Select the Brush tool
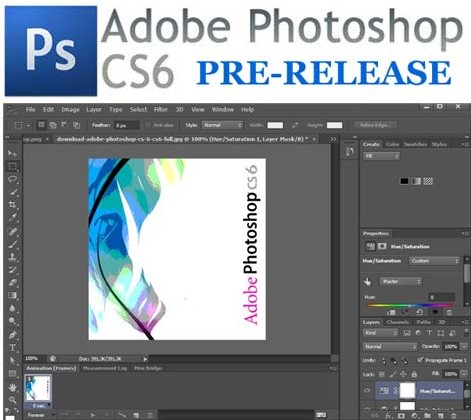471x420 pixels. pyautogui.click(x=12, y=244)
